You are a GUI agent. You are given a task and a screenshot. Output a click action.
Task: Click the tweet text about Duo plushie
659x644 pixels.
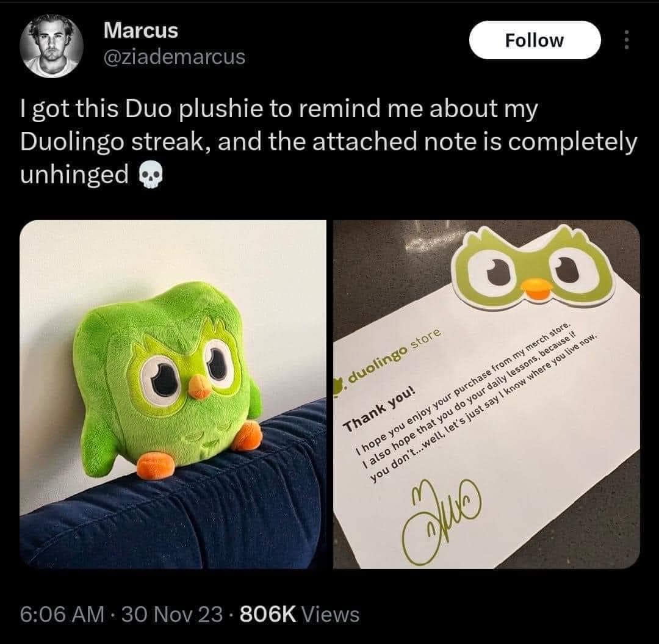tap(329, 141)
